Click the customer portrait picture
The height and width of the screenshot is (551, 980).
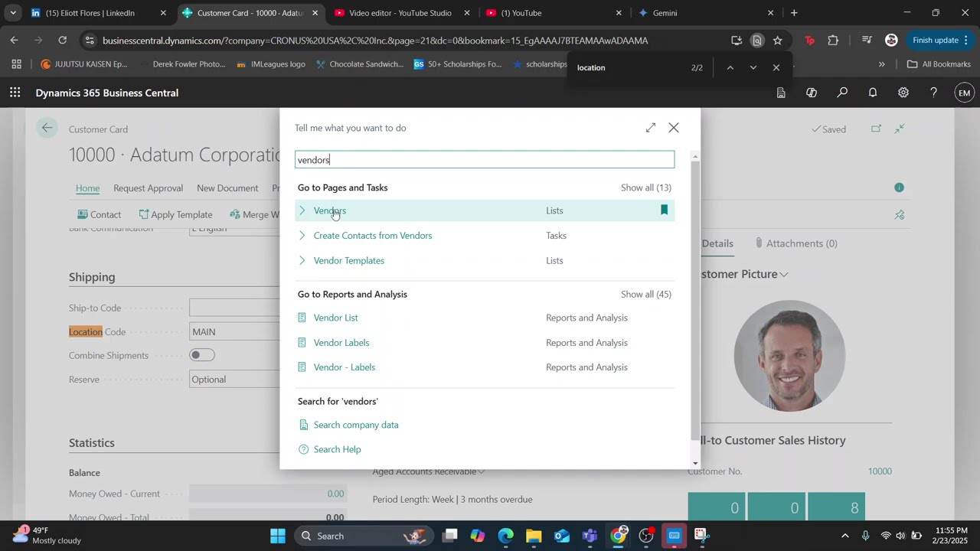(x=789, y=356)
